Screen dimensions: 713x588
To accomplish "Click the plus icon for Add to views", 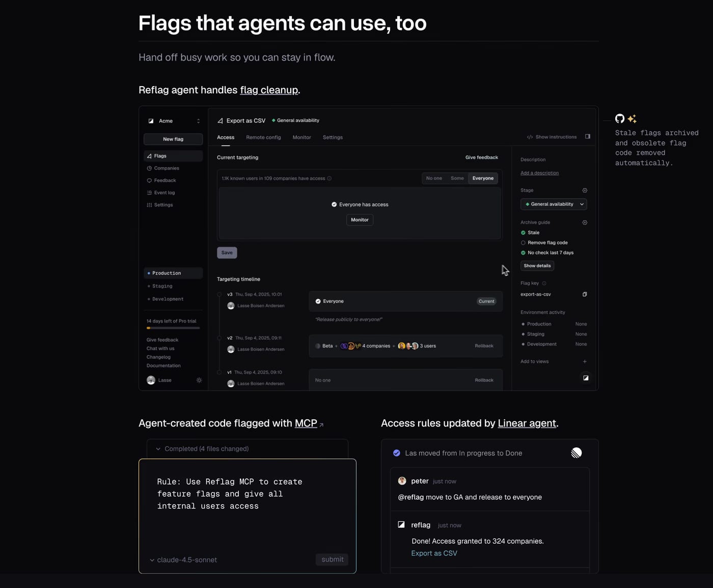I will pyautogui.click(x=585, y=362).
